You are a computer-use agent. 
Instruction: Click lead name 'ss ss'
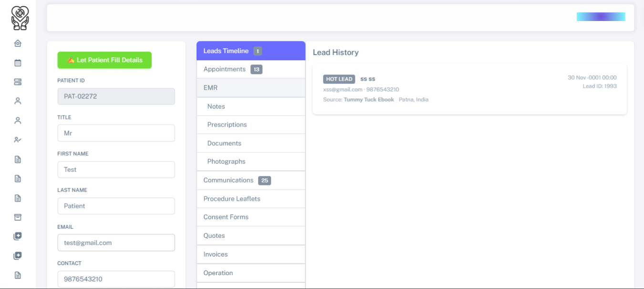368,79
